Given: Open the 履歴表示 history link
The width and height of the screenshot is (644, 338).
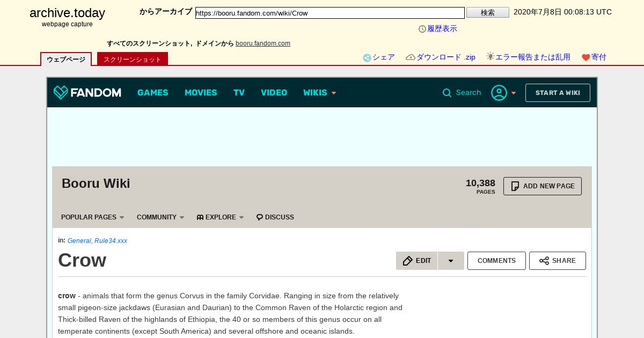Looking at the screenshot, I should pos(442,29).
